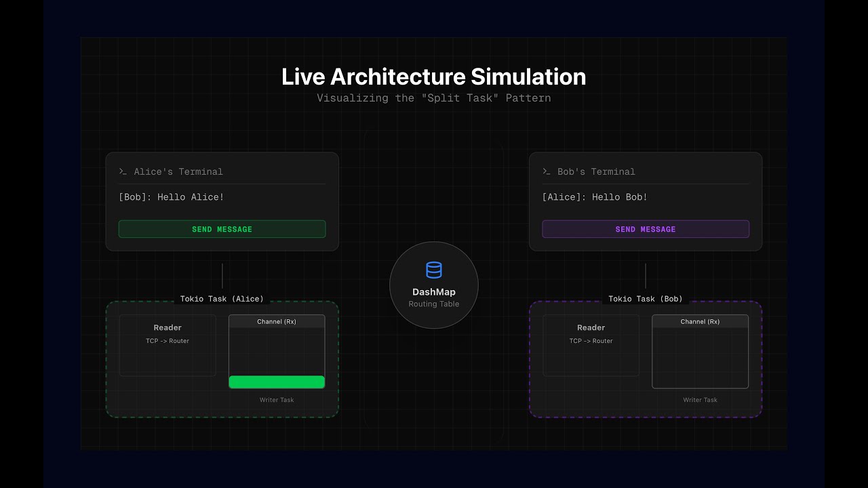Click the Channel (Rx) header in Bob's task

point(701,321)
